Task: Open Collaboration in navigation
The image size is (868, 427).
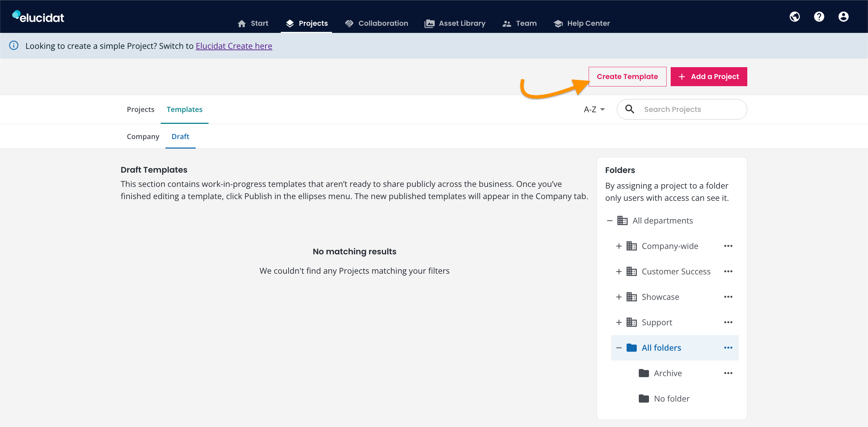Action: [376, 23]
